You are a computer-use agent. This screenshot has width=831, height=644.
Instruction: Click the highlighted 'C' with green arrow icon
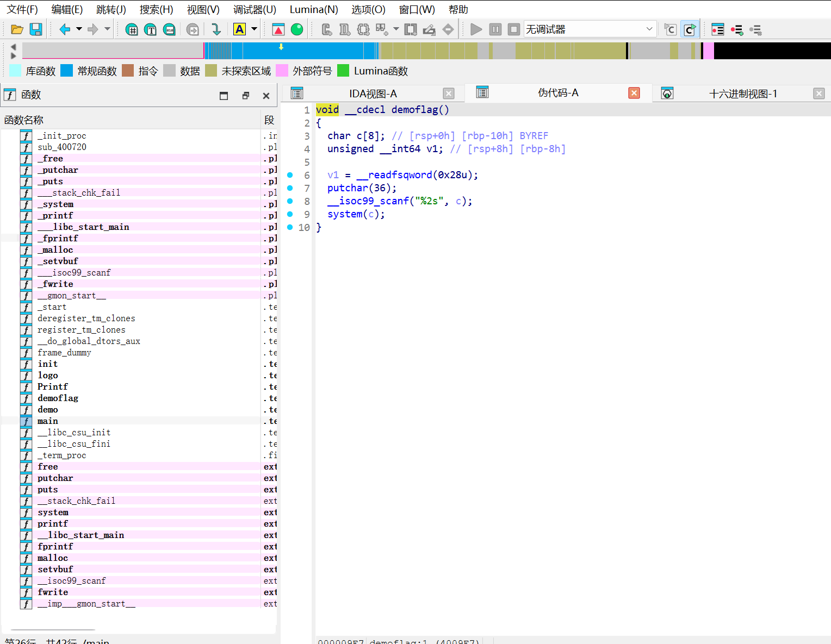(x=690, y=29)
